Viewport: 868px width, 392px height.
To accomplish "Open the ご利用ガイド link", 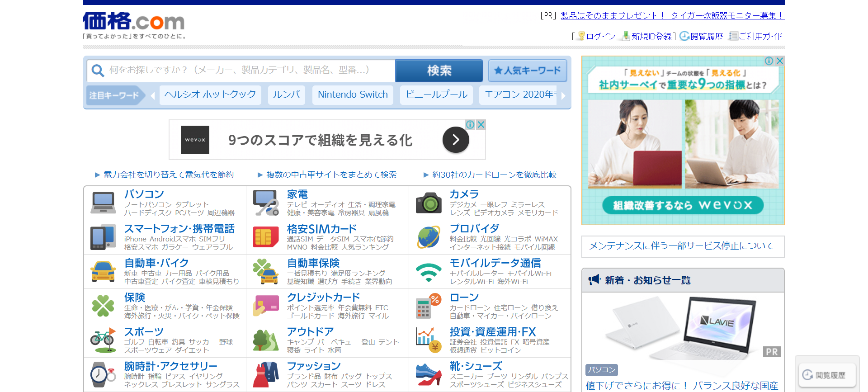I will point(761,37).
